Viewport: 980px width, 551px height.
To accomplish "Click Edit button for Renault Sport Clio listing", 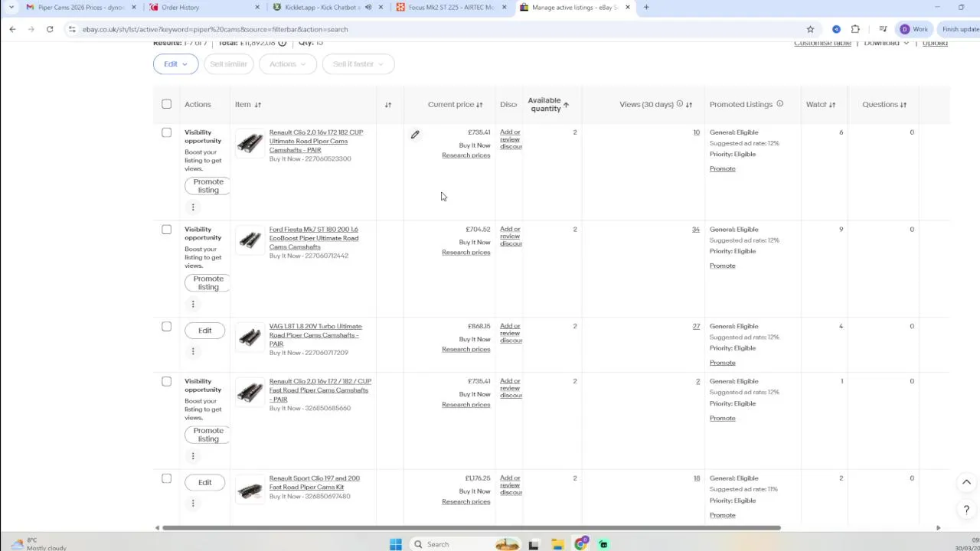I will tap(204, 482).
